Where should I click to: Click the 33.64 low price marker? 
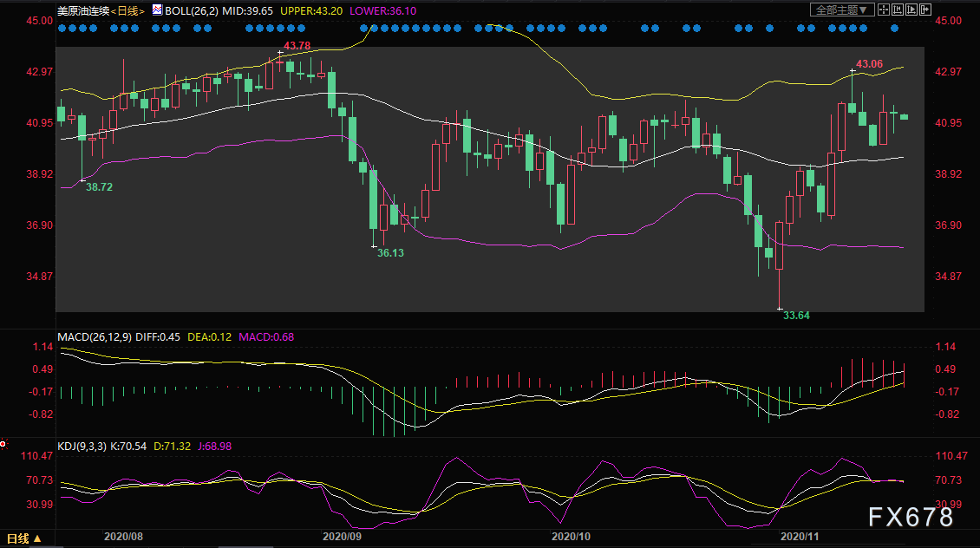(x=796, y=316)
